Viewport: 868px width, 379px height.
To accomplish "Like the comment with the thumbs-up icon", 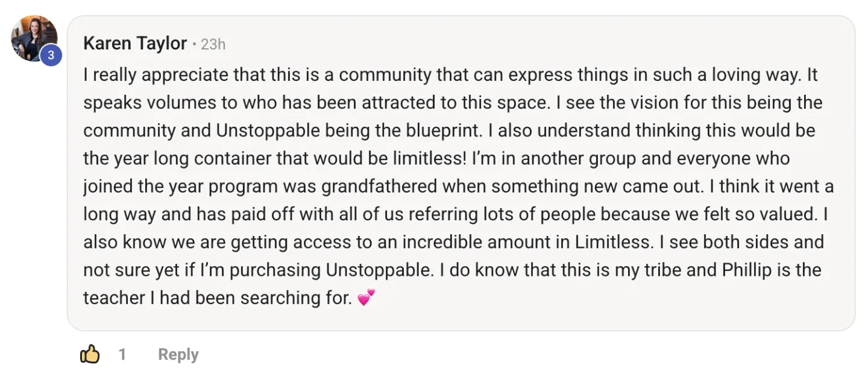I will pyautogui.click(x=89, y=354).
